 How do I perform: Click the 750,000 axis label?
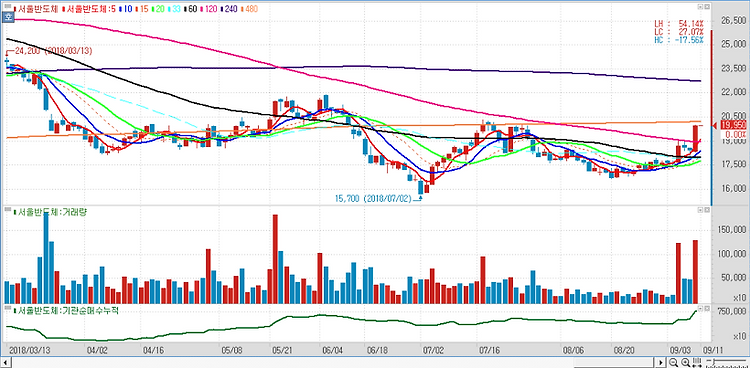(732, 312)
